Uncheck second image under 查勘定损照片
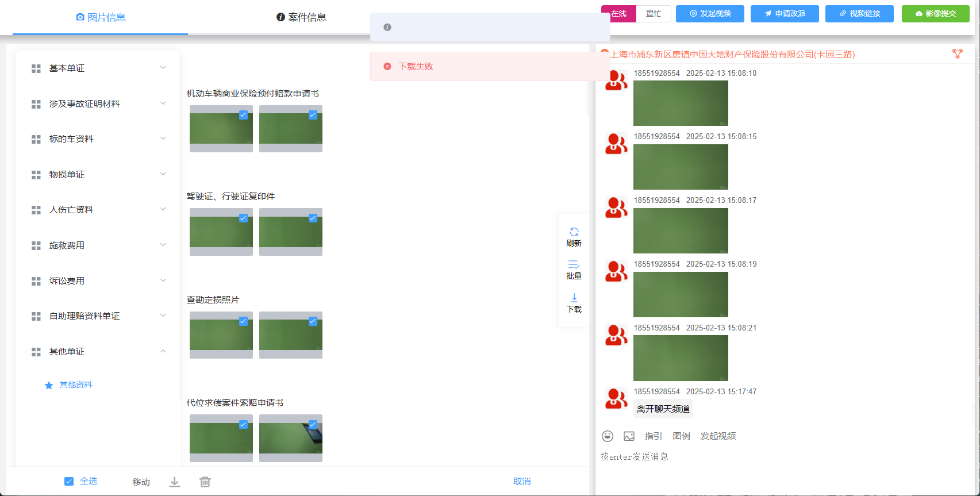The height and width of the screenshot is (496, 980). tap(313, 321)
